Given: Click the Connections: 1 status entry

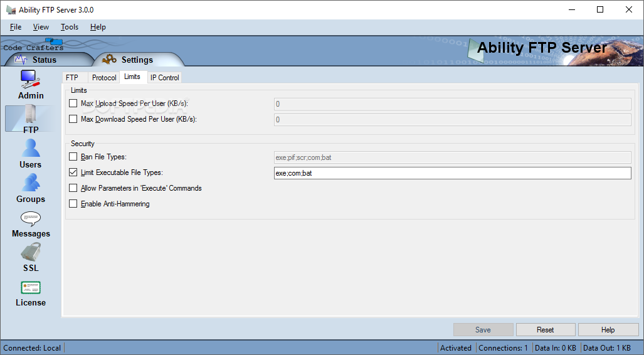Looking at the screenshot, I should 503,348.
